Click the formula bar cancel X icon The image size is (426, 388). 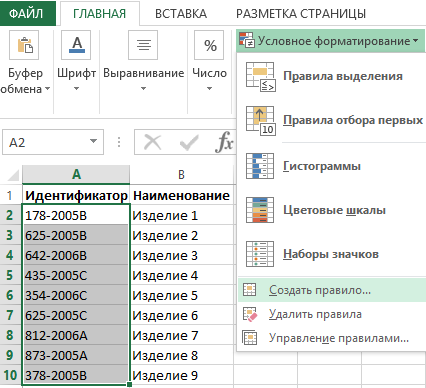coord(152,142)
